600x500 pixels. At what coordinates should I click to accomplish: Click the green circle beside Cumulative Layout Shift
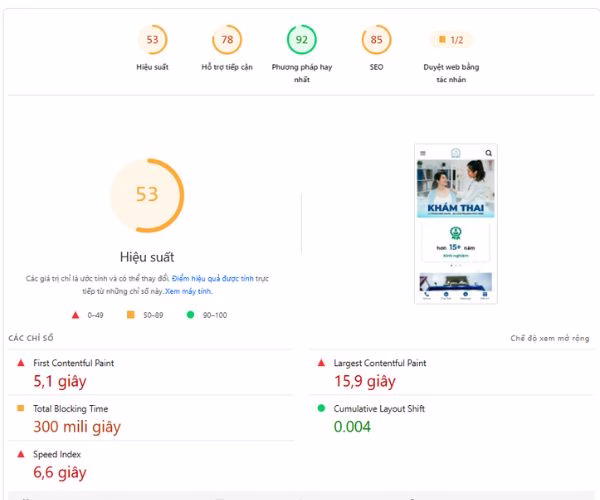tap(321, 408)
